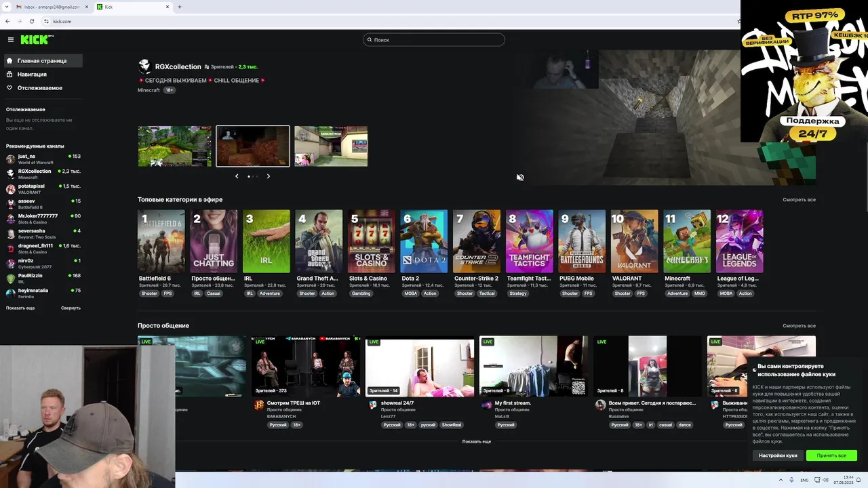Show hidden tray icons chevron
Image resolution: width=868 pixels, height=488 pixels.
click(781, 480)
